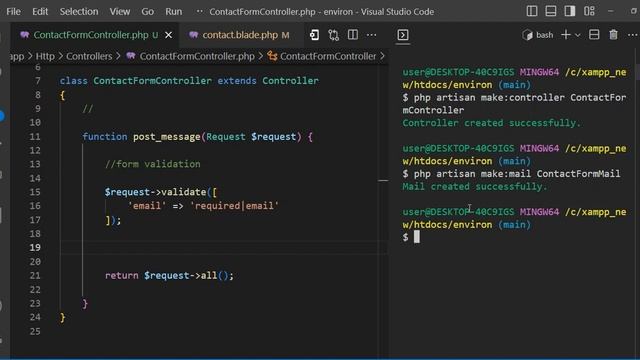Click '$request->validate([' code text
This screenshot has width=640, height=360.
point(161,192)
